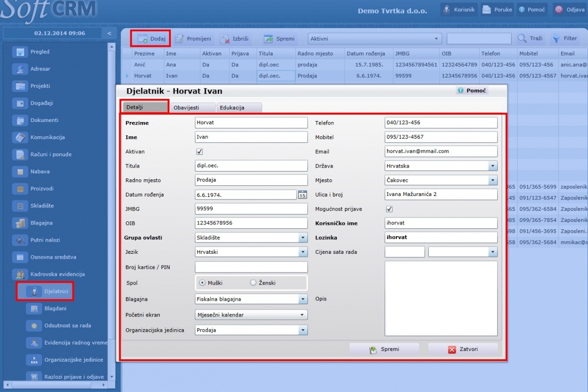Screen dimensions: 588x392
Task: Open the Dokumenti sidebar icon
Action: coord(20,121)
